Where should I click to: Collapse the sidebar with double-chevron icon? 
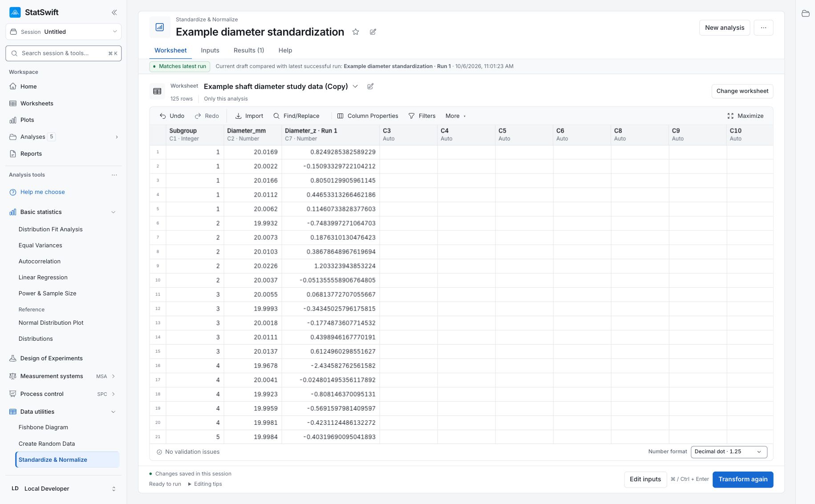pos(114,12)
